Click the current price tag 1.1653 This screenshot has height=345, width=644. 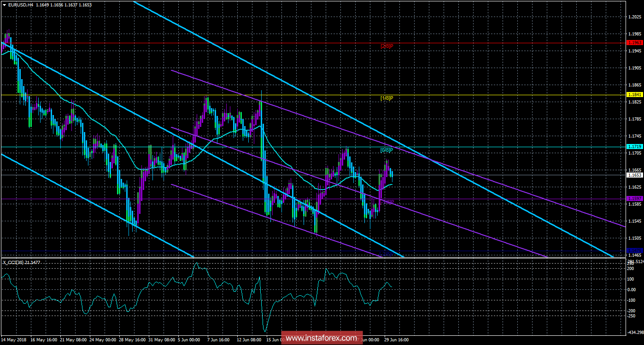(635, 175)
